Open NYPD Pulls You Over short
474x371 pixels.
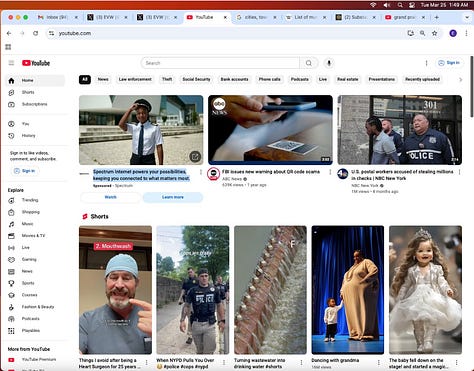tap(193, 290)
